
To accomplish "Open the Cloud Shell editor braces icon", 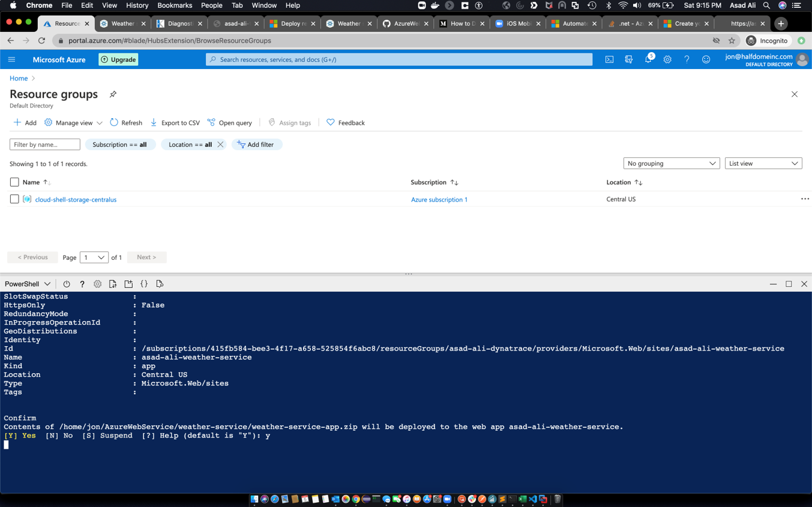I will point(144,284).
